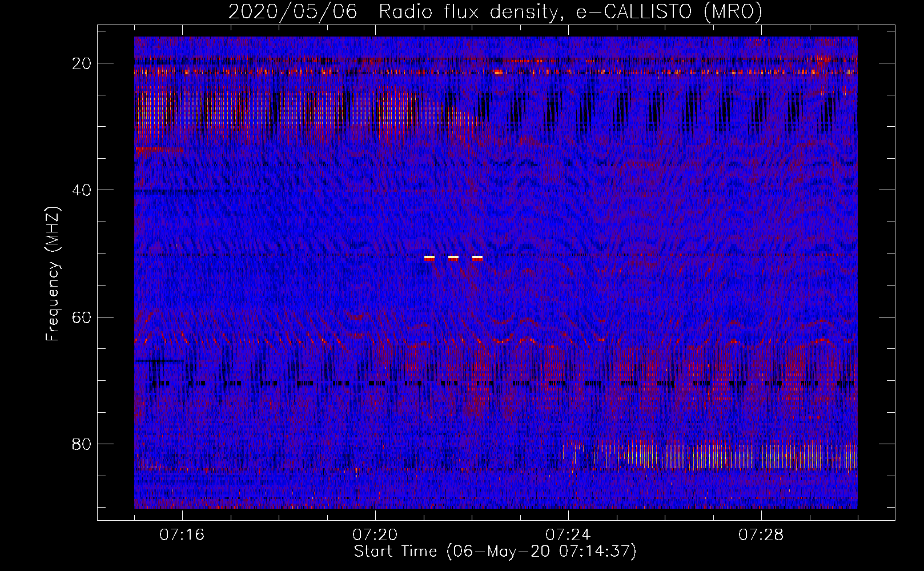Screen dimensions: 924x571
Task: Click the 07:24 time tick label
Action: [568, 535]
